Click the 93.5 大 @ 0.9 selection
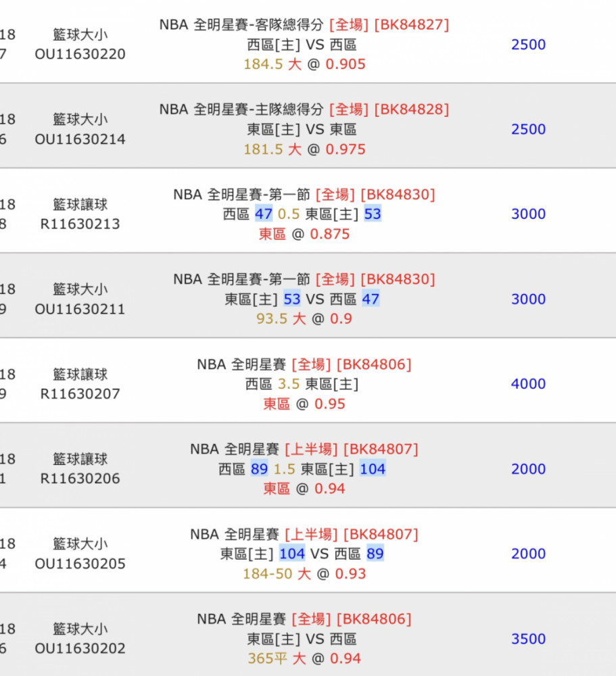This screenshot has height=676, width=616. click(x=304, y=319)
